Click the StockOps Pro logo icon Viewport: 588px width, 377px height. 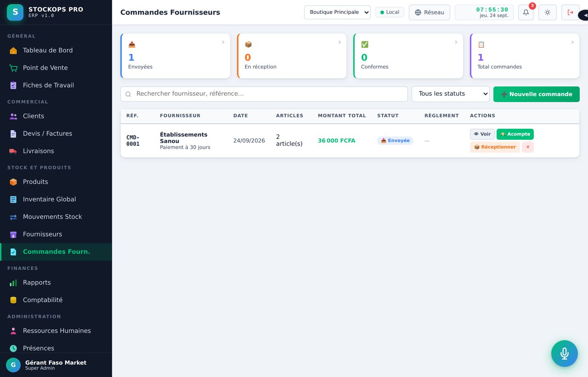click(15, 12)
